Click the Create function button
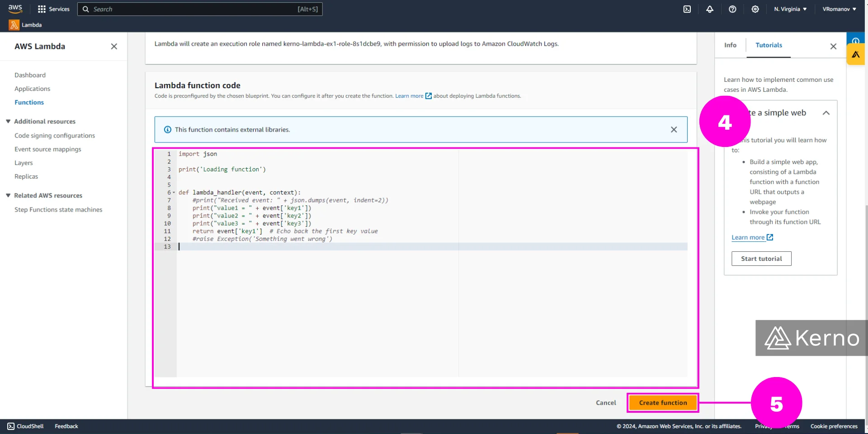 coord(663,402)
